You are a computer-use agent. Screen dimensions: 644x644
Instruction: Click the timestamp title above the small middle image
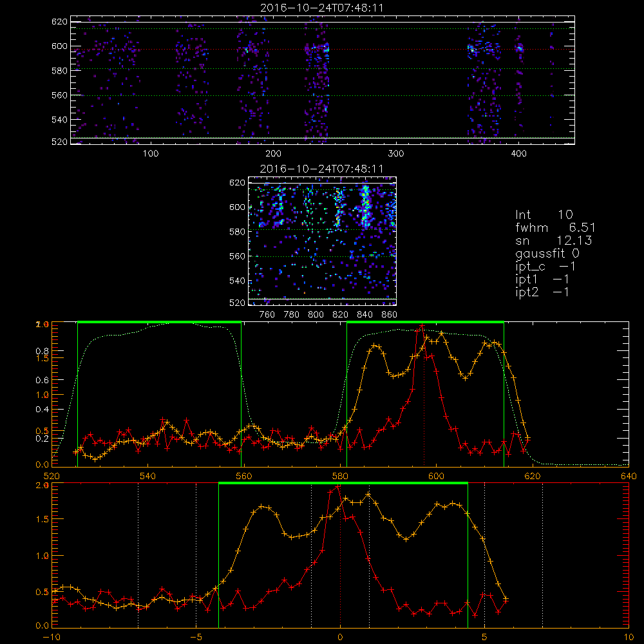(x=322, y=169)
